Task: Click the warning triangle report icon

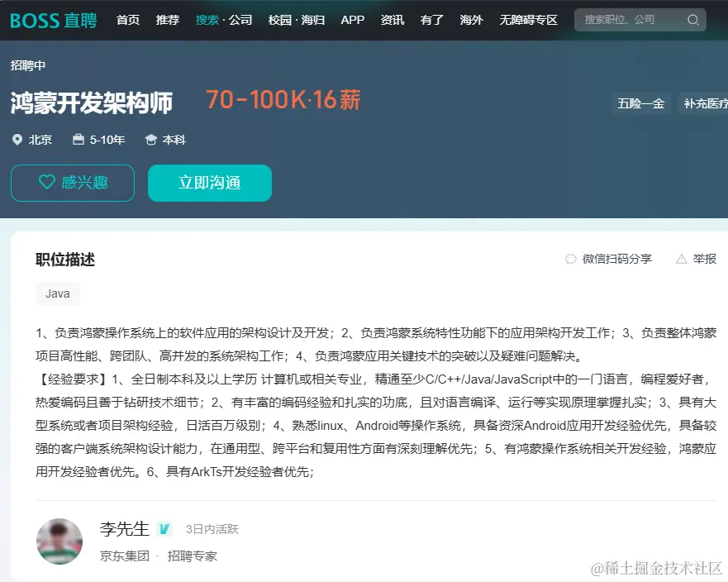Action: point(681,260)
